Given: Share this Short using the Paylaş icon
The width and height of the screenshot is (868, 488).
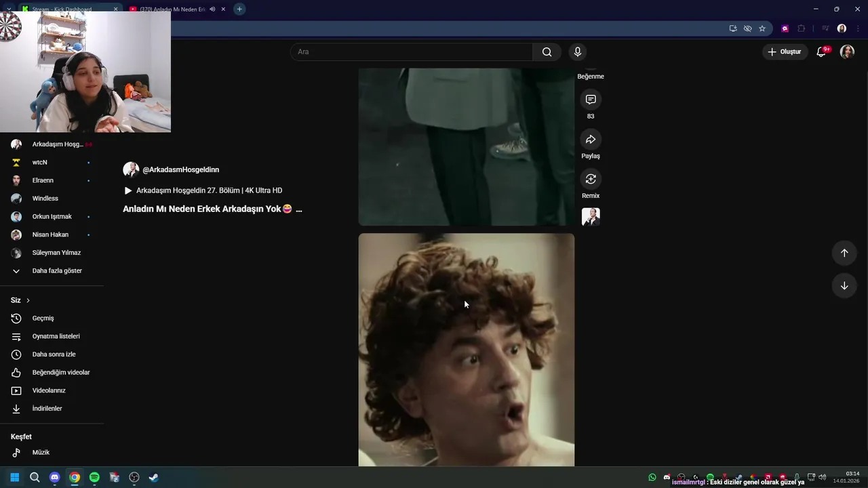Looking at the screenshot, I should [x=591, y=140].
